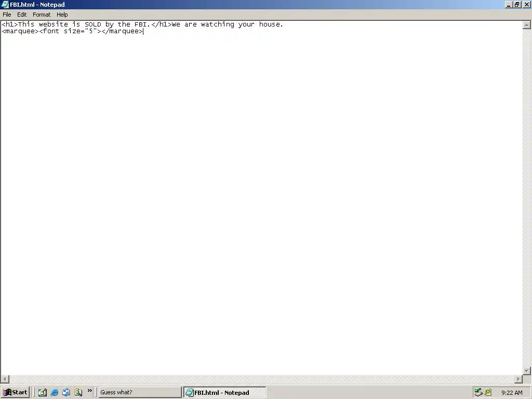Click on the word FBI in the heading
Viewport: 532px width, 399px height.
(x=140, y=24)
